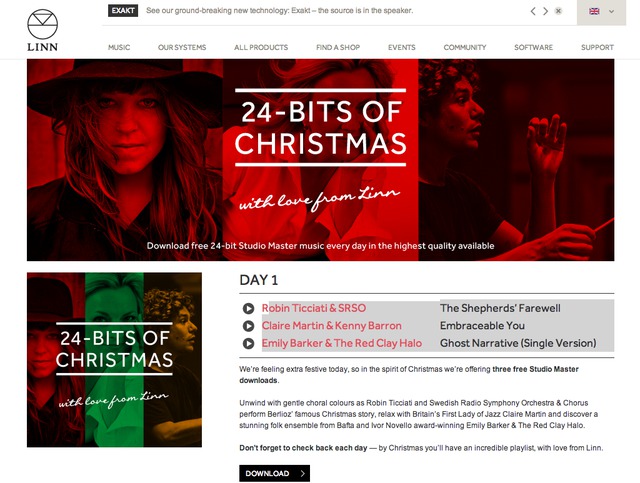The height and width of the screenshot is (483, 640).
Task: Click the Linn logo
Action: (x=42, y=30)
